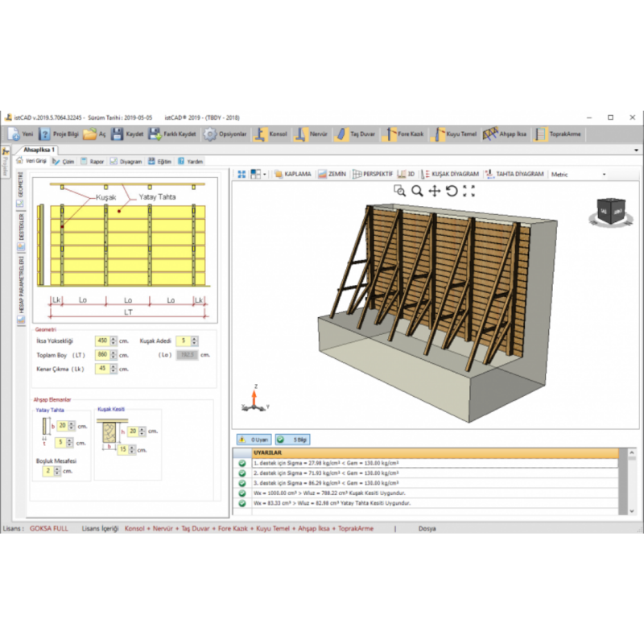Select the Ahşap İksa module

click(x=505, y=134)
